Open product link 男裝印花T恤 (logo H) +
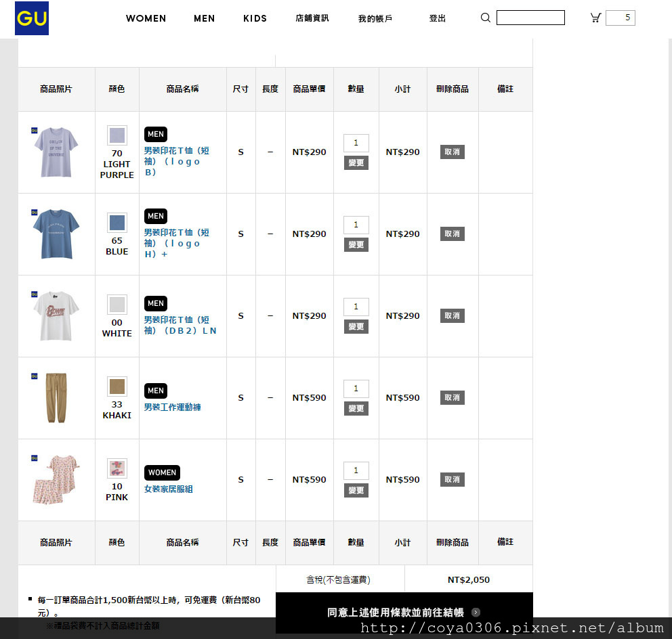This screenshot has width=672, height=639. [x=177, y=243]
